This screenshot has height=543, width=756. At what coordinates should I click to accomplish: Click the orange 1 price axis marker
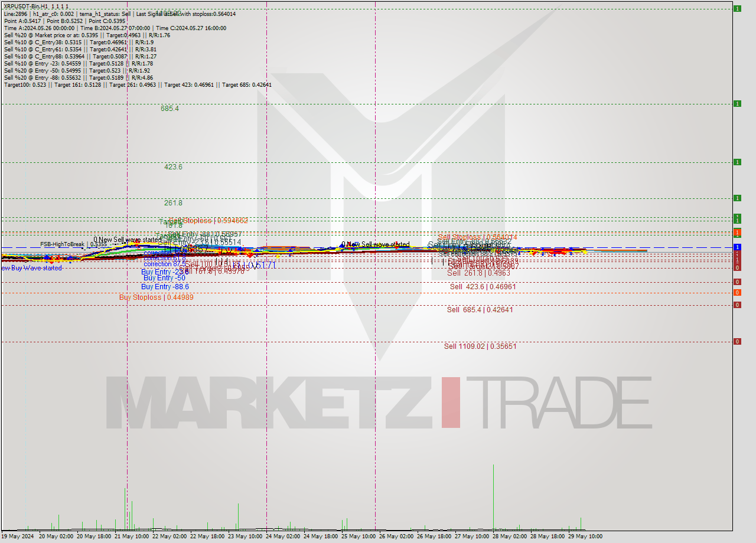tap(737, 233)
